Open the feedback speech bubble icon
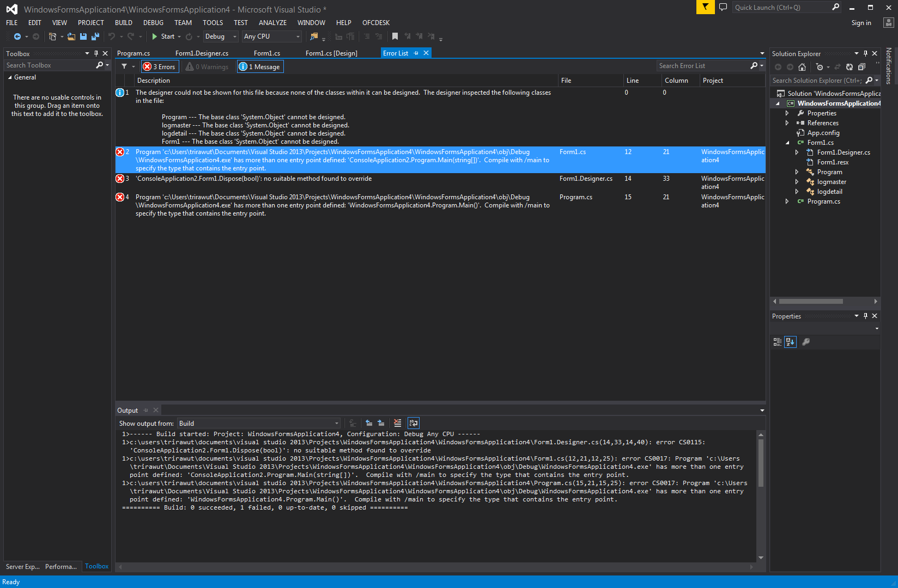The width and height of the screenshot is (898, 588). click(x=723, y=8)
